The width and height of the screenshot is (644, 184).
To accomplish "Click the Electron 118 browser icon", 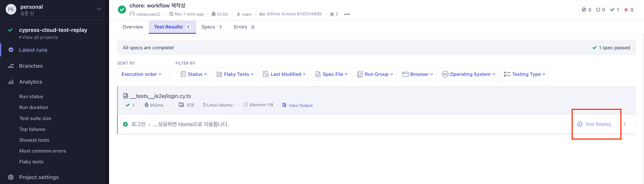I will 246,105.
